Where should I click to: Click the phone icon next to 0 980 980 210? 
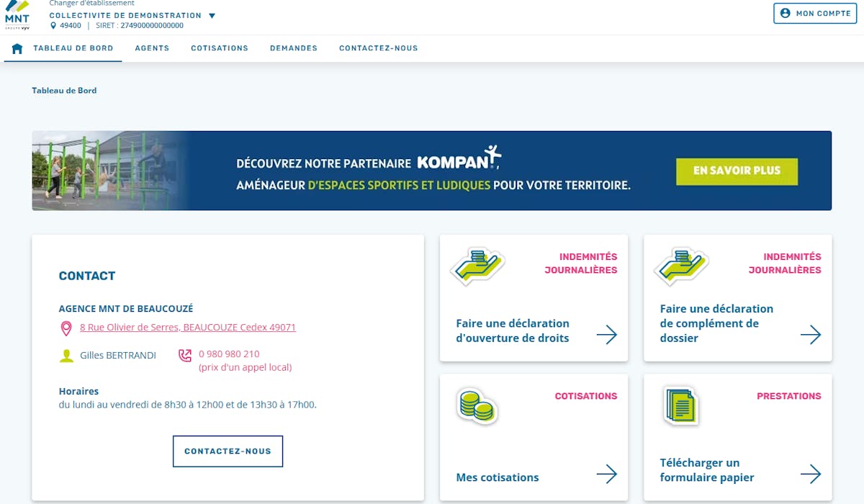point(184,356)
